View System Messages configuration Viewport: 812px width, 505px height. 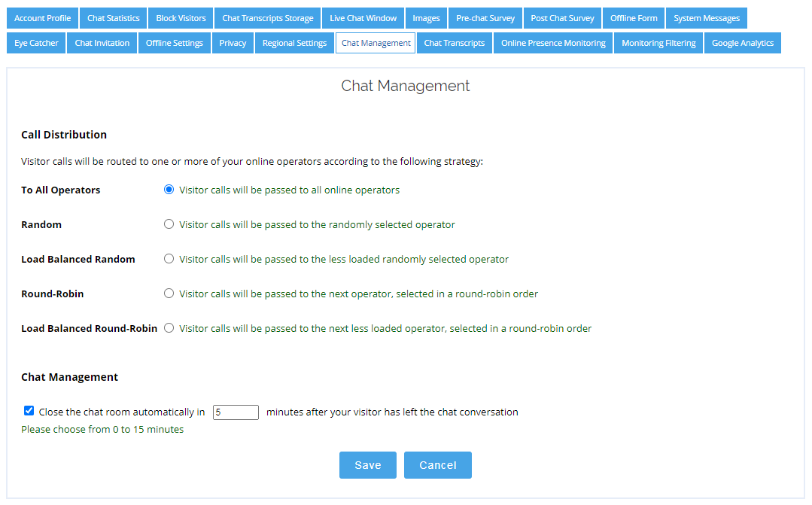(706, 17)
